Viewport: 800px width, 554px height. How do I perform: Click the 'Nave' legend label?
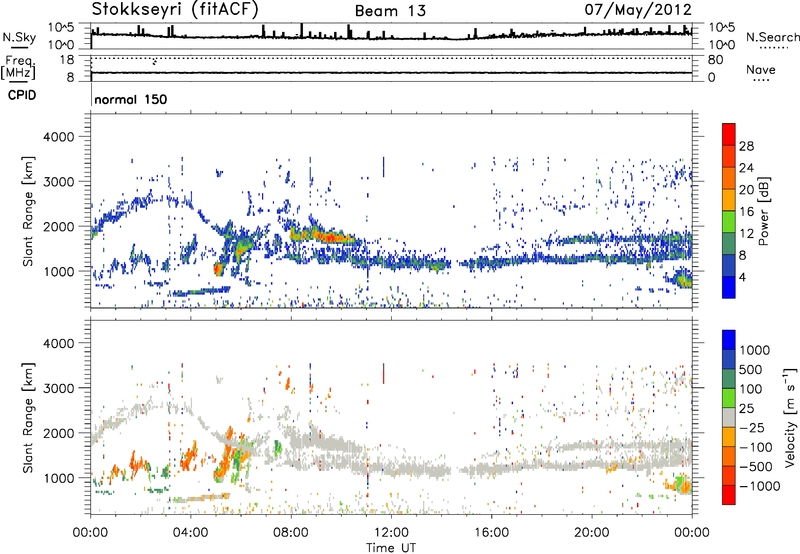pyautogui.click(x=761, y=70)
